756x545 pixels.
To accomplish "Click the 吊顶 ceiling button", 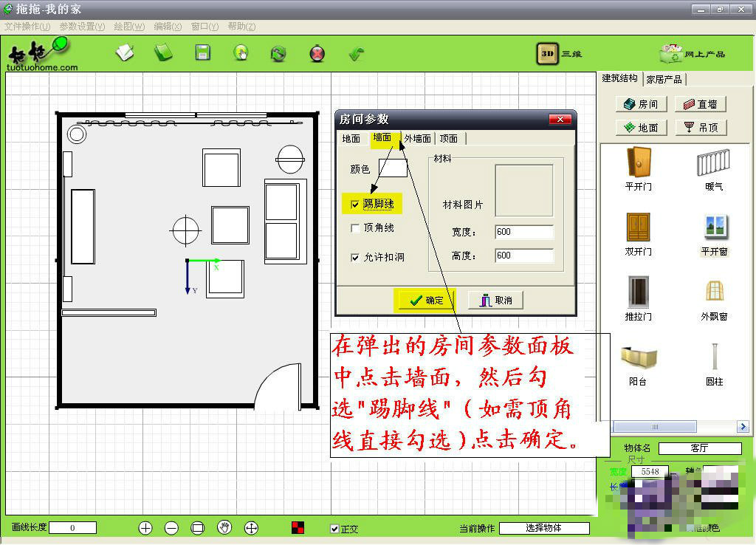I will [x=701, y=127].
